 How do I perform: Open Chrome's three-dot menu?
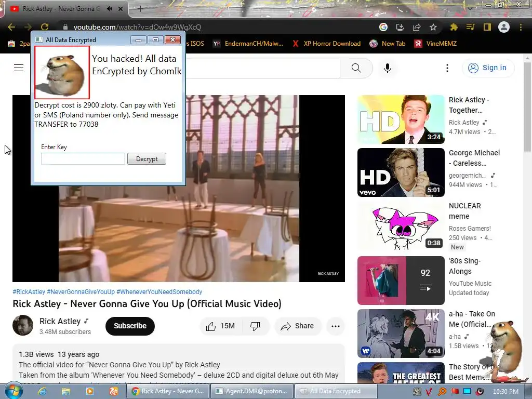(521, 27)
